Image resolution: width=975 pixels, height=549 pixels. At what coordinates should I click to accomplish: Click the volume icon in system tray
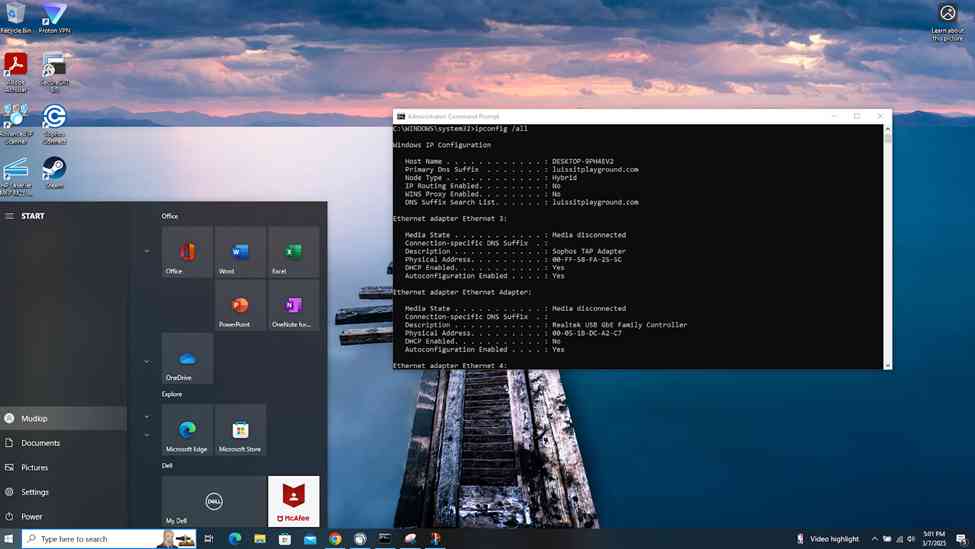[x=911, y=539]
